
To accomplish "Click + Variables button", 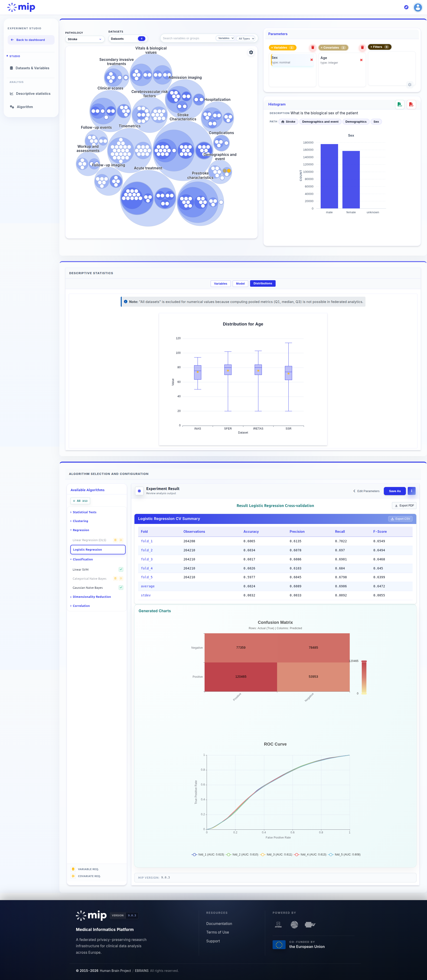I will tap(283, 48).
